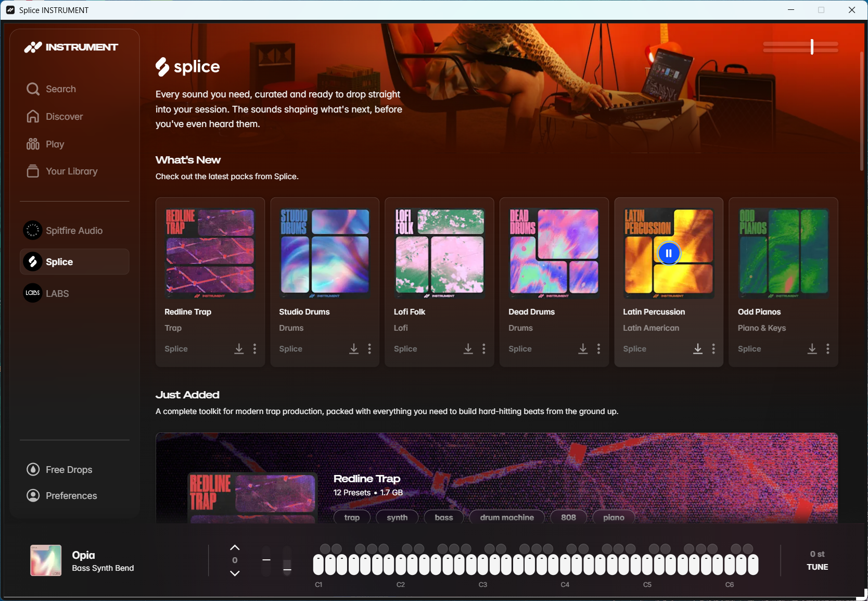Click the Splice logo icon in sidebar

click(33, 261)
